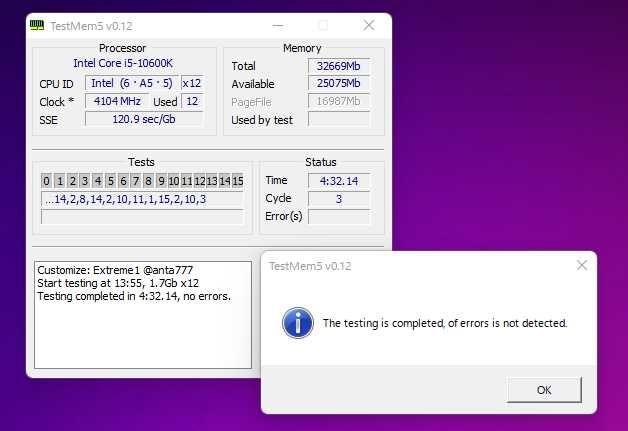Click the OK button in the dialog
Screen dimensions: 628x431
[544, 390]
